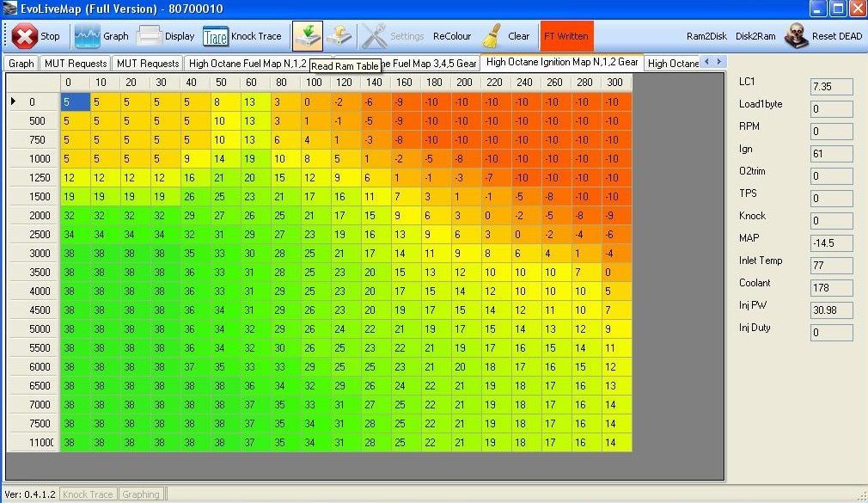Switch to the Graph tab
The width and height of the screenshot is (868, 503).
click(x=21, y=64)
